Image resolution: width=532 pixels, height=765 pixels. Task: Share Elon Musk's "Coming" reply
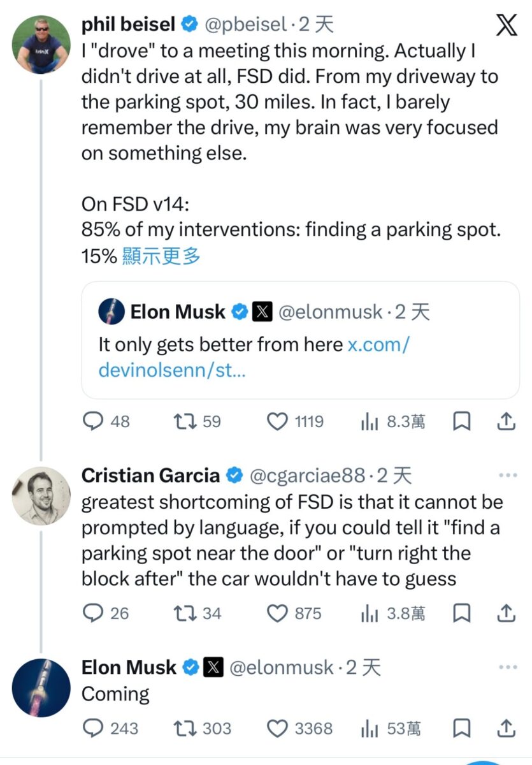(505, 728)
